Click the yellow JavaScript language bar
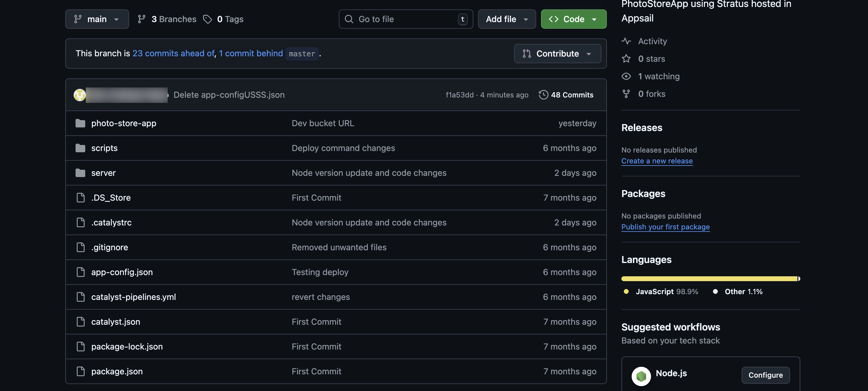 (x=709, y=279)
